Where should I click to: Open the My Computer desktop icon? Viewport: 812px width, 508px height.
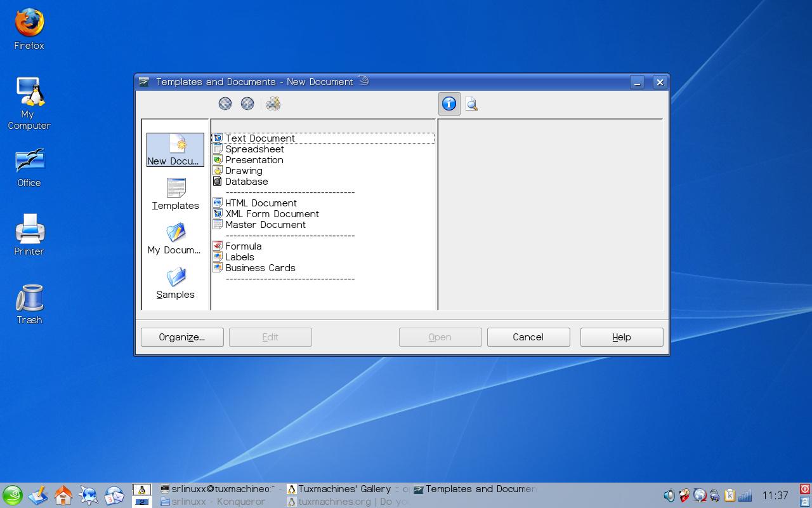pyautogui.click(x=29, y=104)
